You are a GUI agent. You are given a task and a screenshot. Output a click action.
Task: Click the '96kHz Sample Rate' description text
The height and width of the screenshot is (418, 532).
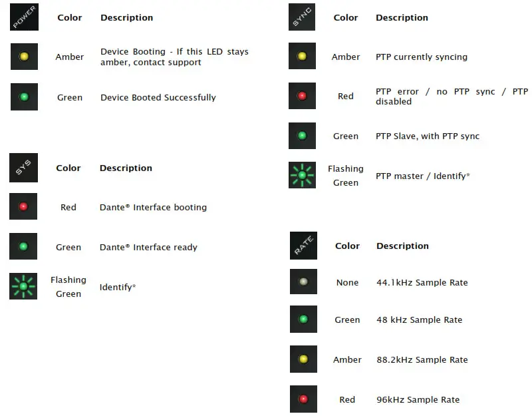coord(418,399)
